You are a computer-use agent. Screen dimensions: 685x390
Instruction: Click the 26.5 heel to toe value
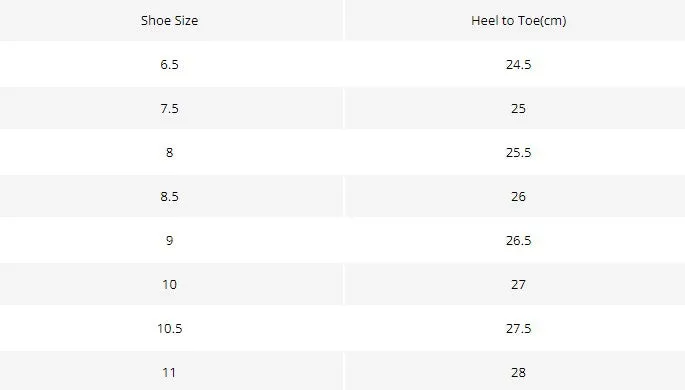click(519, 240)
